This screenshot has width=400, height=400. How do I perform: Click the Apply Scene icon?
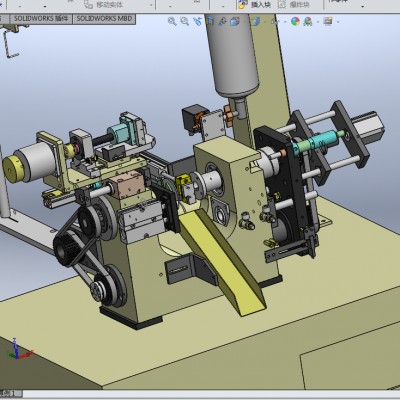tap(308, 22)
